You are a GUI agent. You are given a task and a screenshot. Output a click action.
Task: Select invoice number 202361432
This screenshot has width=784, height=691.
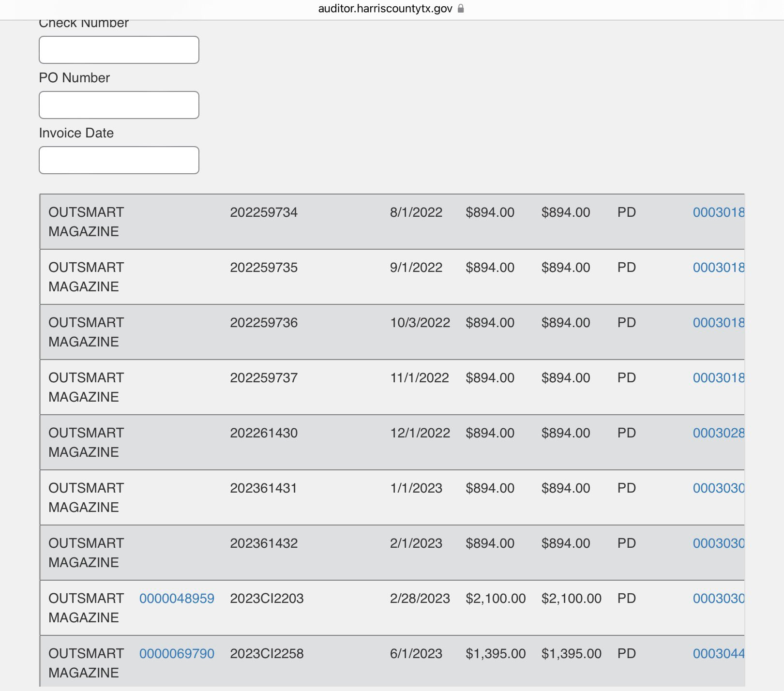(x=264, y=543)
